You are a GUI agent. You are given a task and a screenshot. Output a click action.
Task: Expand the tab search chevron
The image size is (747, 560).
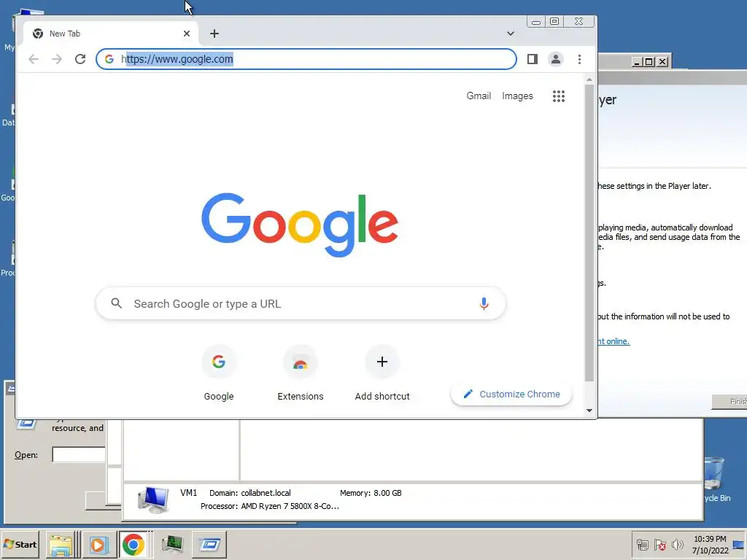click(x=510, y=34)
